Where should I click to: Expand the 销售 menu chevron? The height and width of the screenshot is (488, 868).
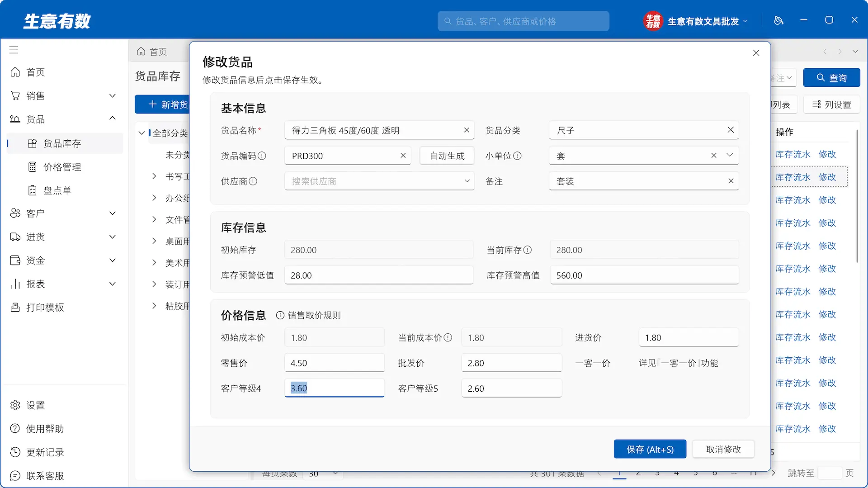pos(113,96)
